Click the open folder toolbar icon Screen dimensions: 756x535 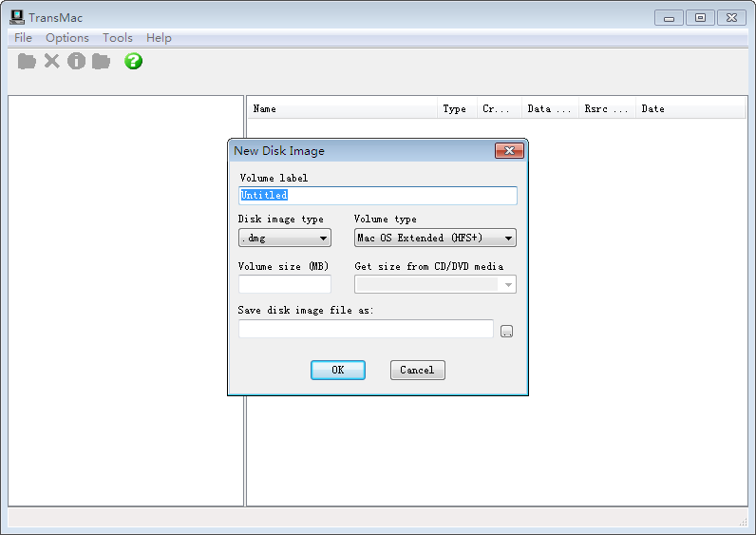(27, 61)
